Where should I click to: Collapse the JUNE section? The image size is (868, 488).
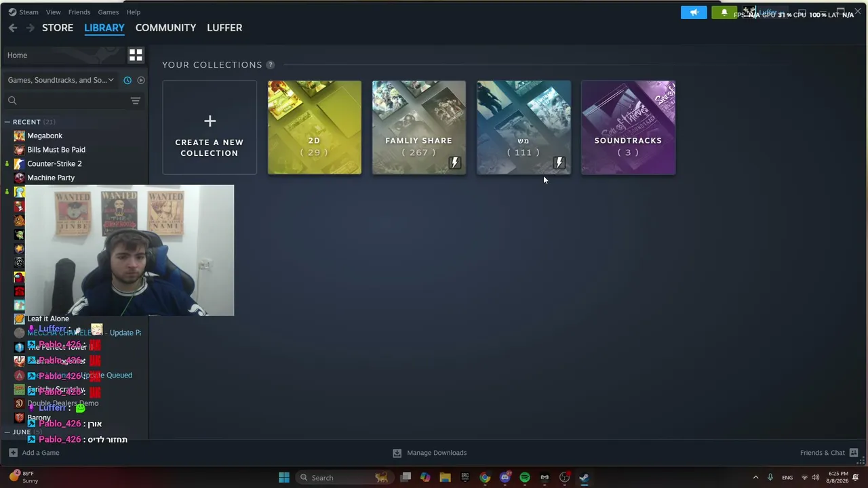click(x=7, y=432)
